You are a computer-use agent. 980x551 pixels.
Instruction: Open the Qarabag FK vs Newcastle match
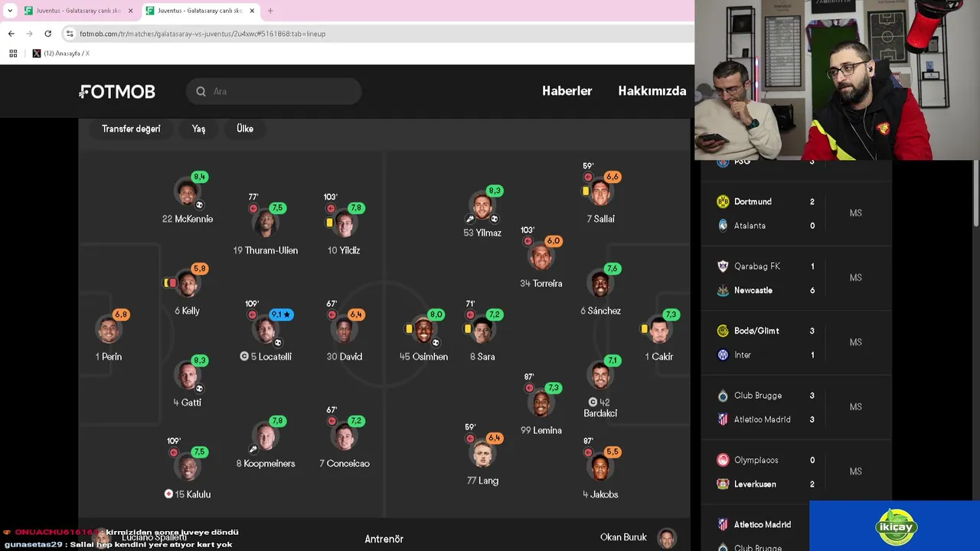(x=796, y=278)
